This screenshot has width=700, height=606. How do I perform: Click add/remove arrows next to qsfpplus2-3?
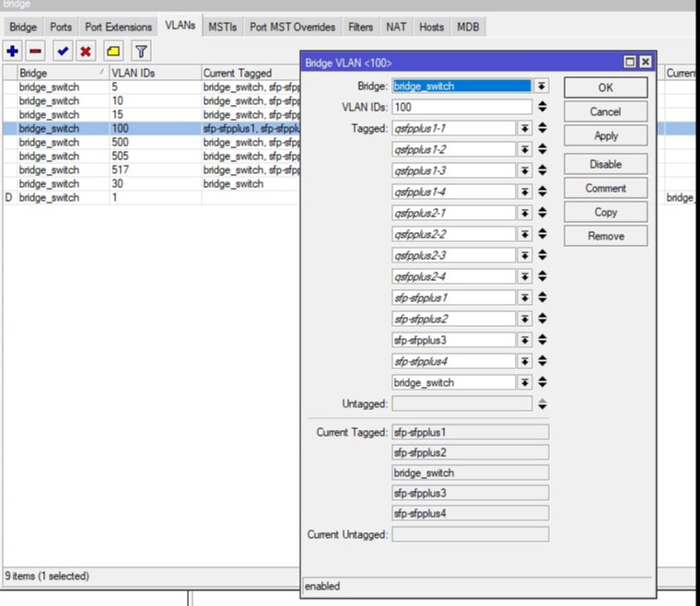[542, 255]
